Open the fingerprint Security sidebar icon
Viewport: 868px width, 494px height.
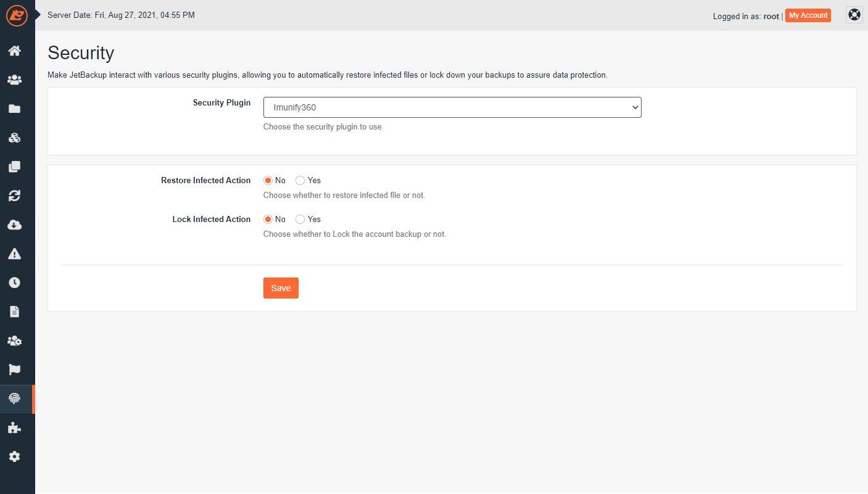click(x=14, y=398)
